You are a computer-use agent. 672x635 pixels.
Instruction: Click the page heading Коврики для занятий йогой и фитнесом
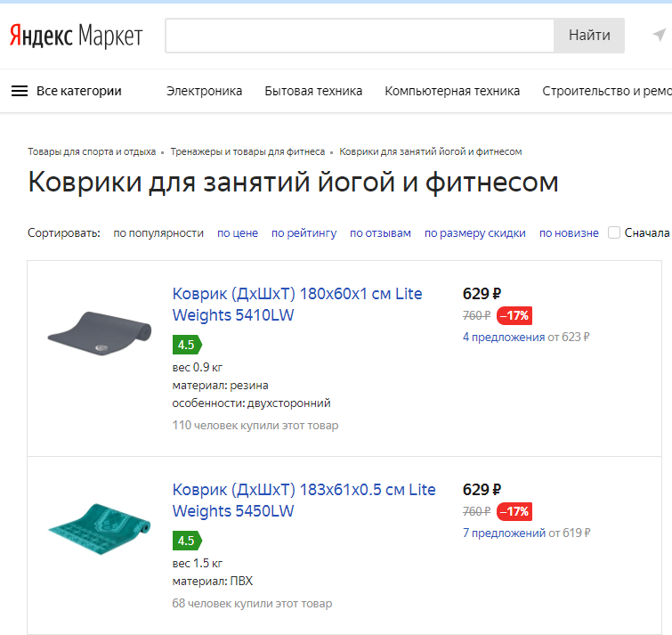tap(293, 183)
